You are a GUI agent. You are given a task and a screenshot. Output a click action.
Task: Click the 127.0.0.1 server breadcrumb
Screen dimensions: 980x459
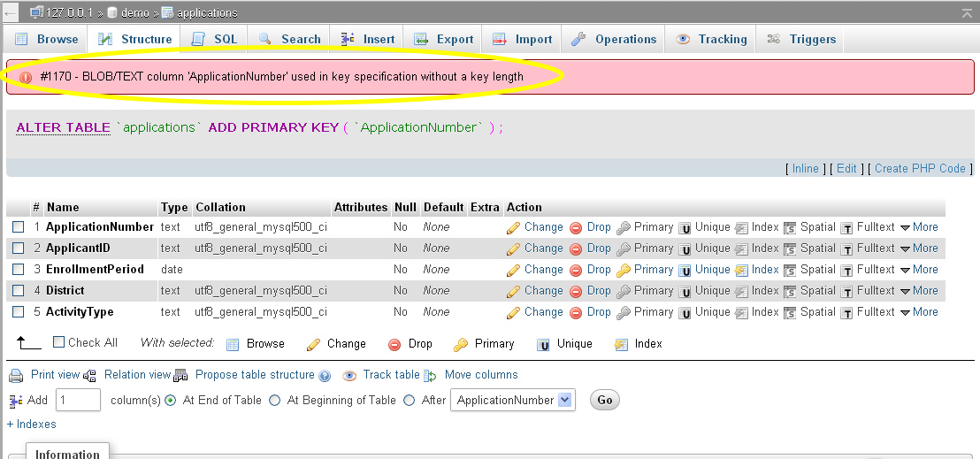pos(71,12)
